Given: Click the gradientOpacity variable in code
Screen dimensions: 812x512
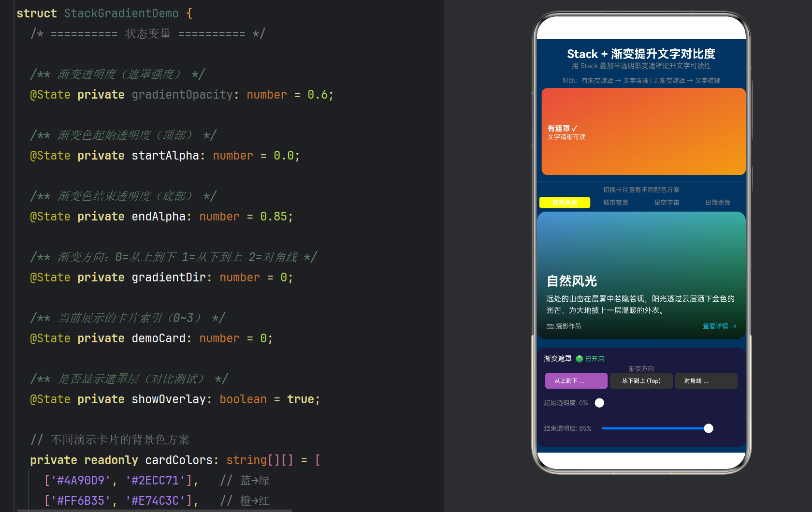Looking at the screenshot, I should (x=182, y=95).
